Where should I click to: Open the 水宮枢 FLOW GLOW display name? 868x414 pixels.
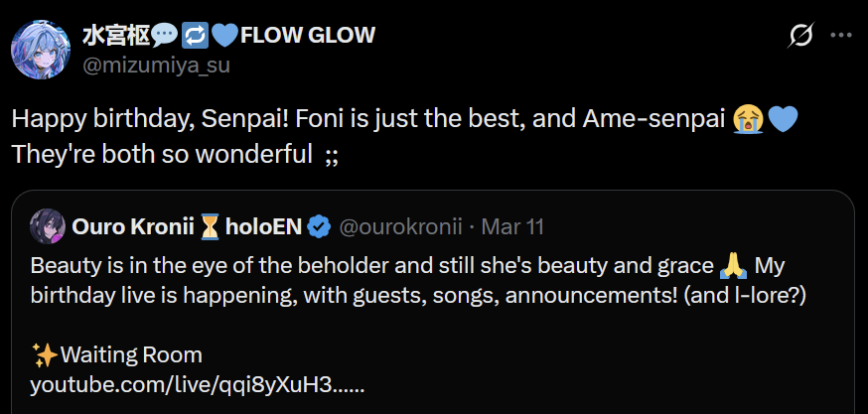point(229,36)
